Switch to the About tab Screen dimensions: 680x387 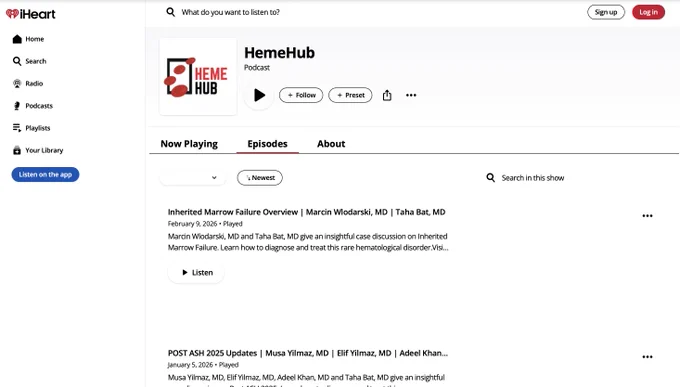pyautogui.click(x=331, y=144)
